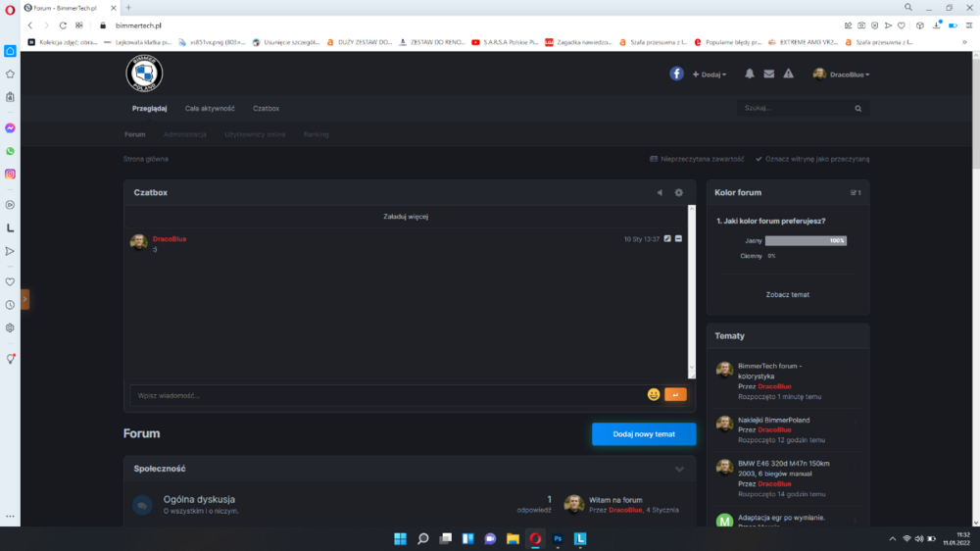This screenshot has width=980, height=551.
Task: Open the DracoBlue user menu
Action: coord(841,75)
